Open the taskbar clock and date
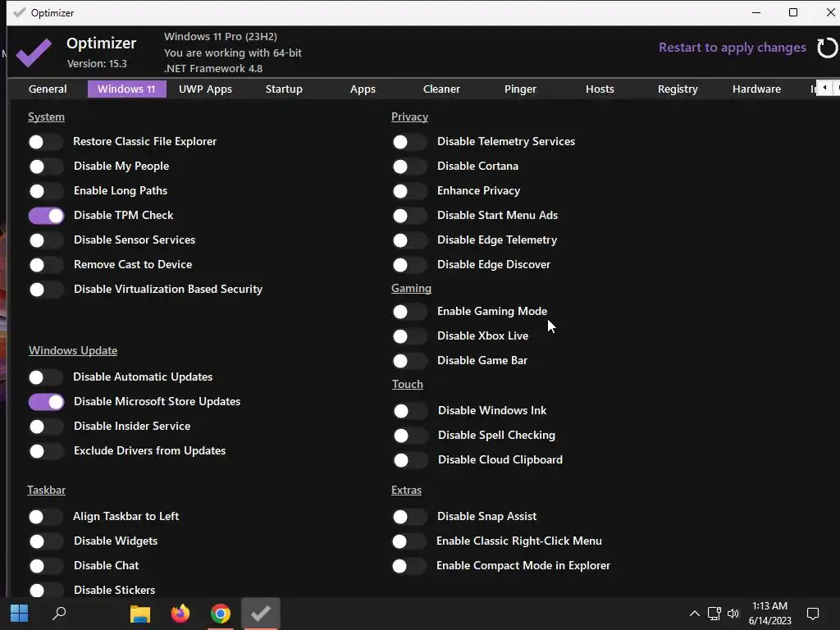 769,614
